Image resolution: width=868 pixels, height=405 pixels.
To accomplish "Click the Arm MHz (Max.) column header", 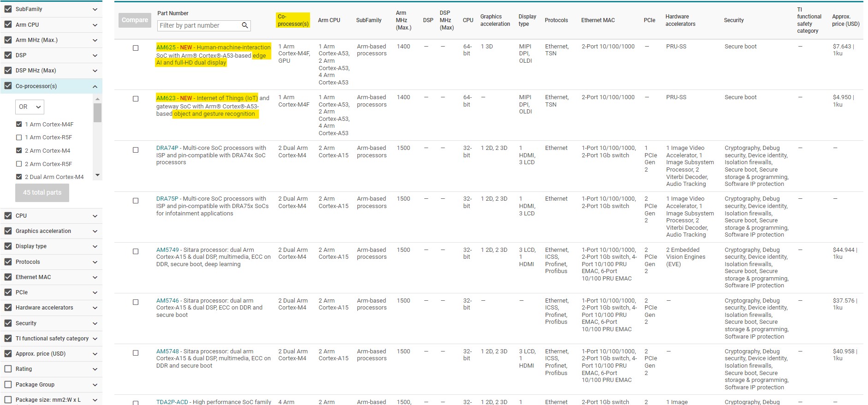I will coord(403,20).
